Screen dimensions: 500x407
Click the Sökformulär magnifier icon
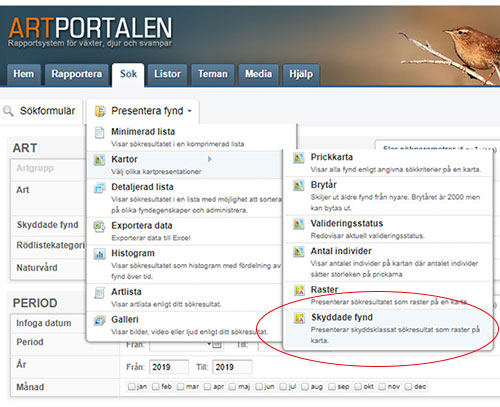(x=8, y=111)
